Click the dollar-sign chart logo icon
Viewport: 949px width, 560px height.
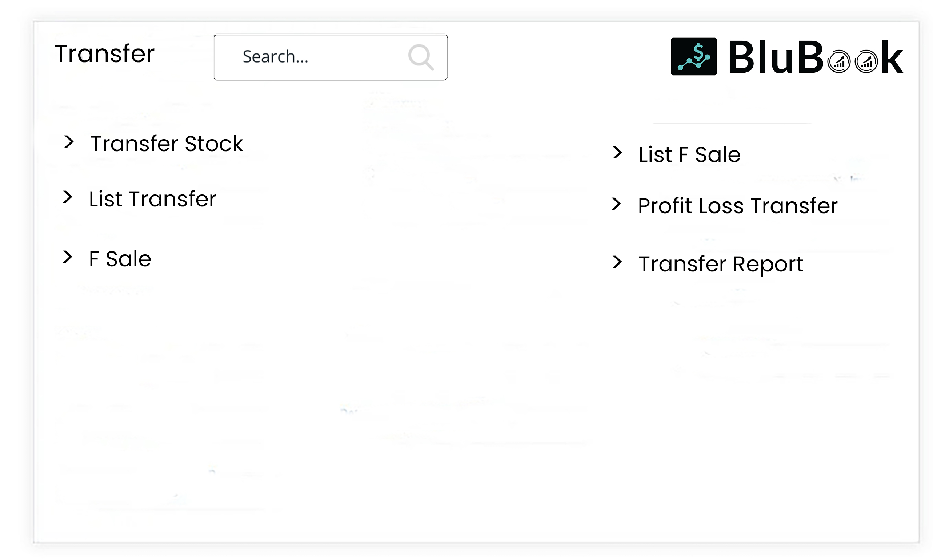tap(693, 57)
